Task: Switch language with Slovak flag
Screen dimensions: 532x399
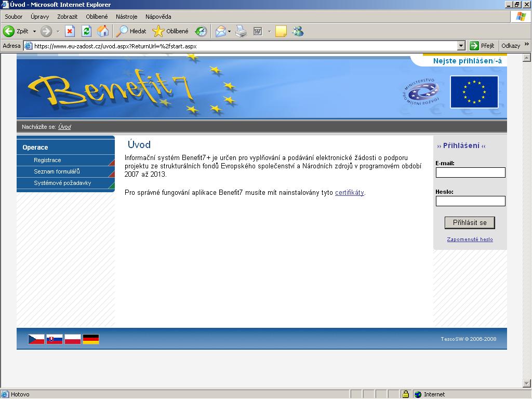Action: tap(54, 339)
